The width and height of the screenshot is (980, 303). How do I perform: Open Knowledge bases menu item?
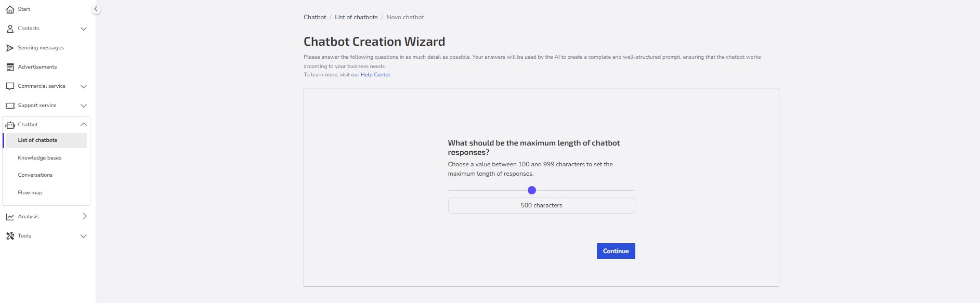click(40, 158)
